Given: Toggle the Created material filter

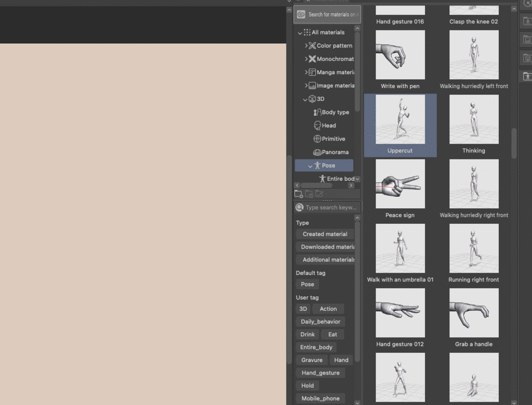Looking at the screenshot, I should [x=325, y=234].
